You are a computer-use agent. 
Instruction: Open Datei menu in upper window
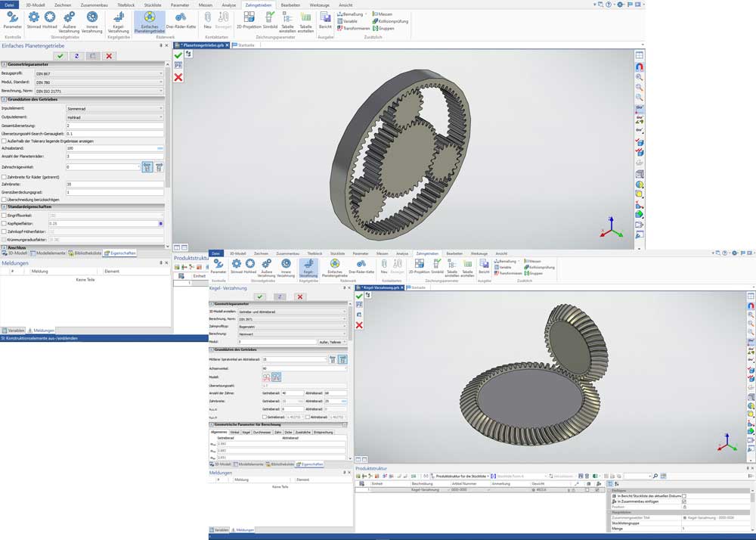coord(10,5)
